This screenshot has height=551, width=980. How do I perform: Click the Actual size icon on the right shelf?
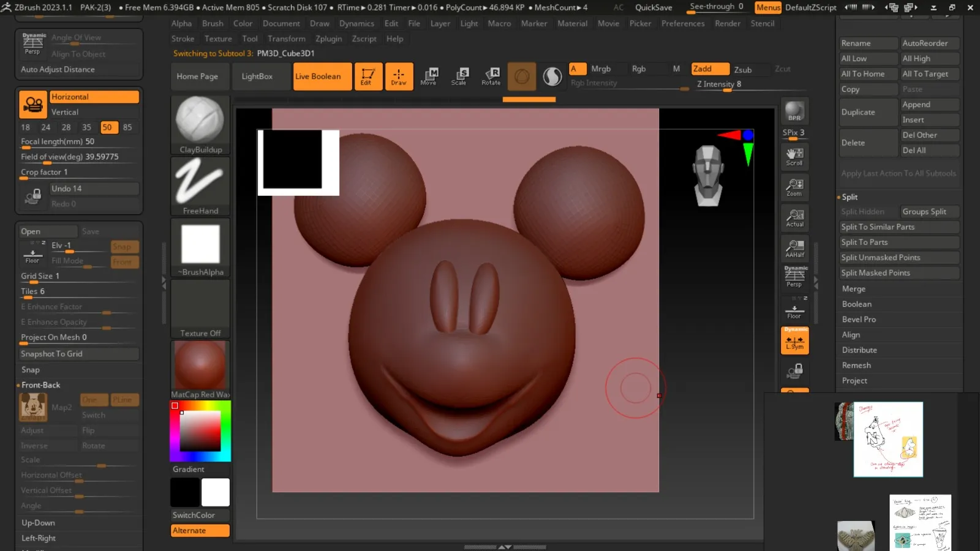[x=794, y=217]
